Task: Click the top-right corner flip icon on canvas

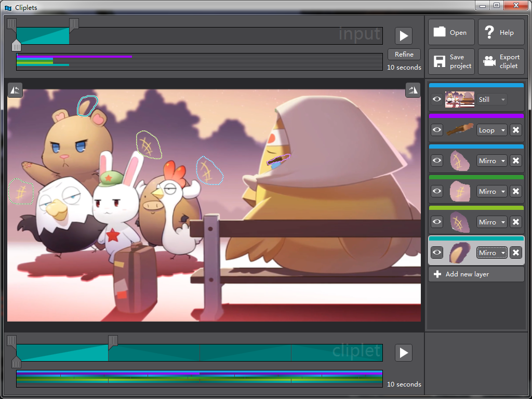Action: (x=413, y=90)
